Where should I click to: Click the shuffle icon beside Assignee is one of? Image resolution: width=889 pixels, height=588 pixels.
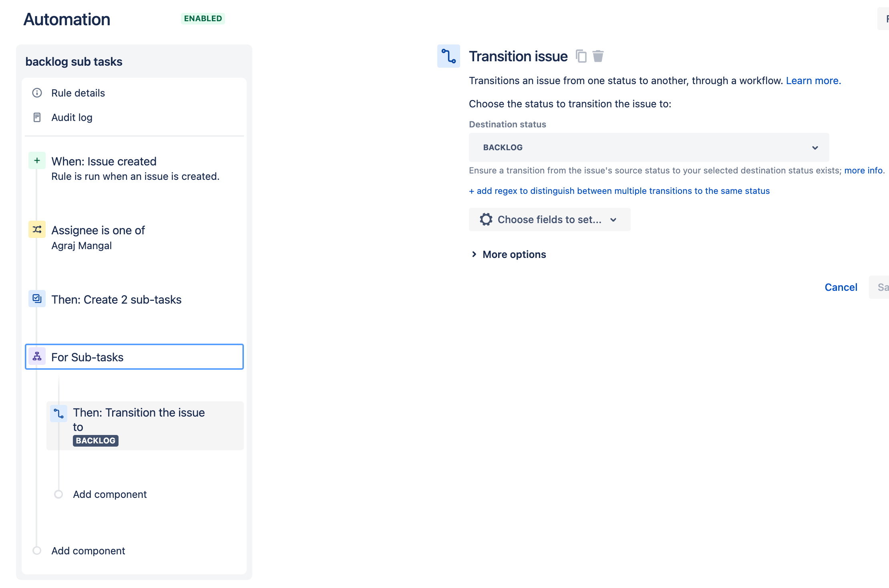click(x=37, y=230)
